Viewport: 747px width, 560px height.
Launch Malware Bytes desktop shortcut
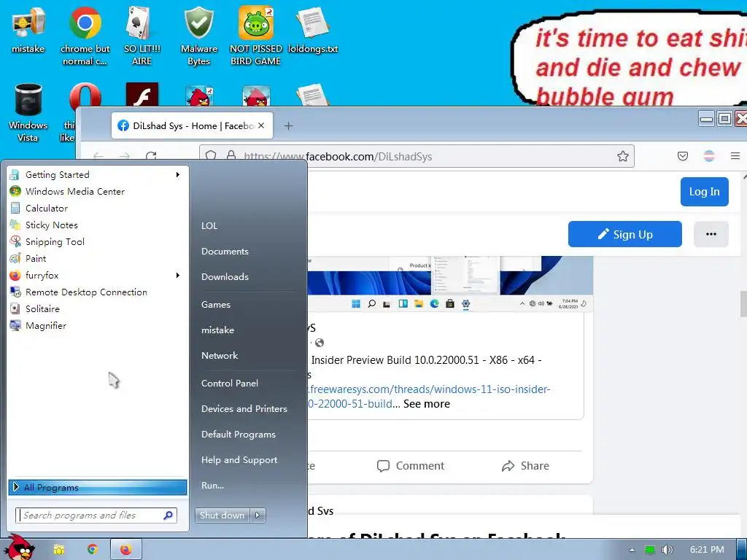(x=199, y=36)
